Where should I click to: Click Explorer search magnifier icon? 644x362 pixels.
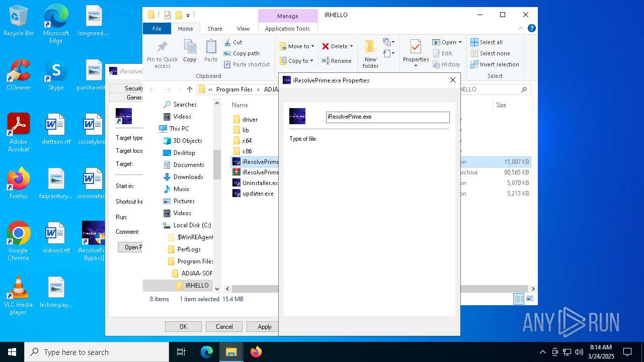click(x=524, y=89)
